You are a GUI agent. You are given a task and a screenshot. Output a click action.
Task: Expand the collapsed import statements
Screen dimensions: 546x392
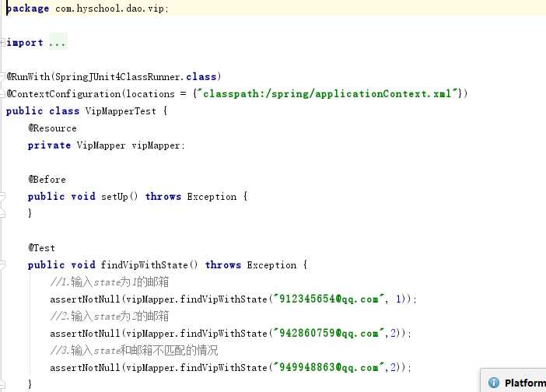pyautogui.click(x=2, y=43)
